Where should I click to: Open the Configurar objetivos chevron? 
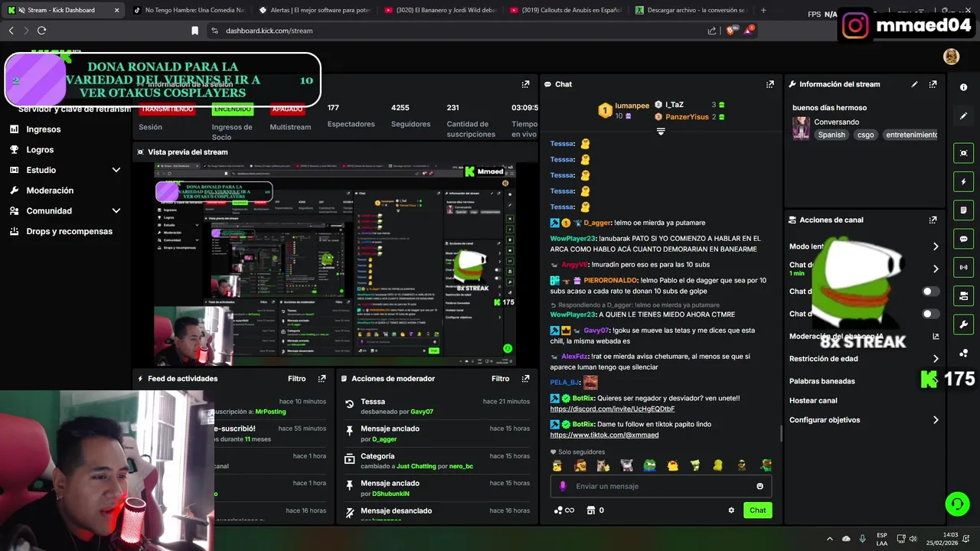tap(936, 420)
